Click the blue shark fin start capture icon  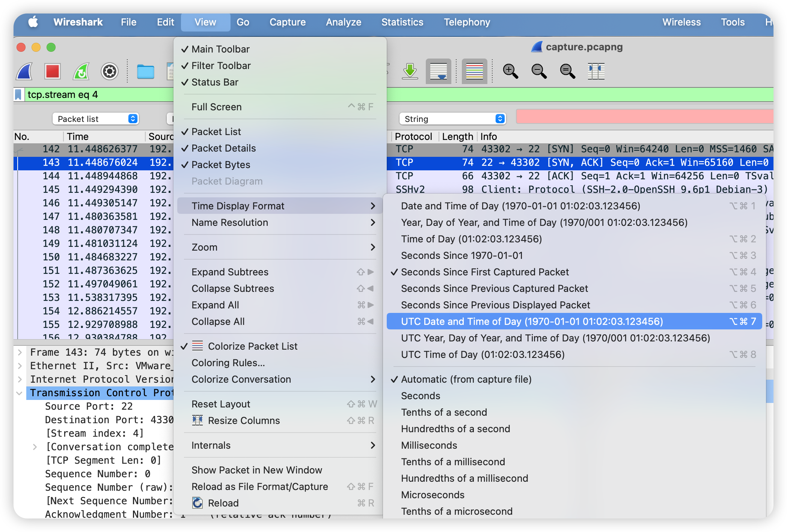click(25, 71)
